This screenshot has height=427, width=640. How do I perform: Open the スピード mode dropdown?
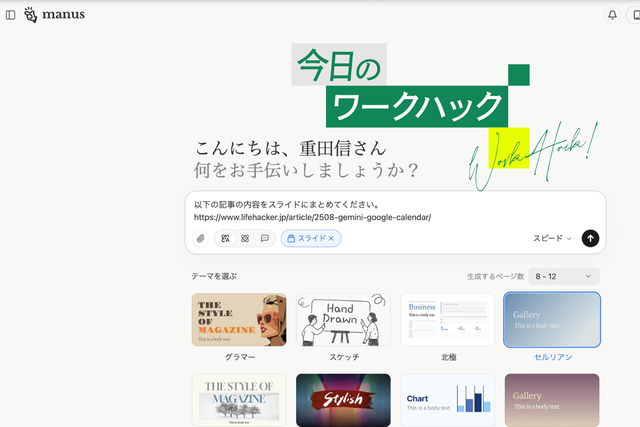point(552,238)
